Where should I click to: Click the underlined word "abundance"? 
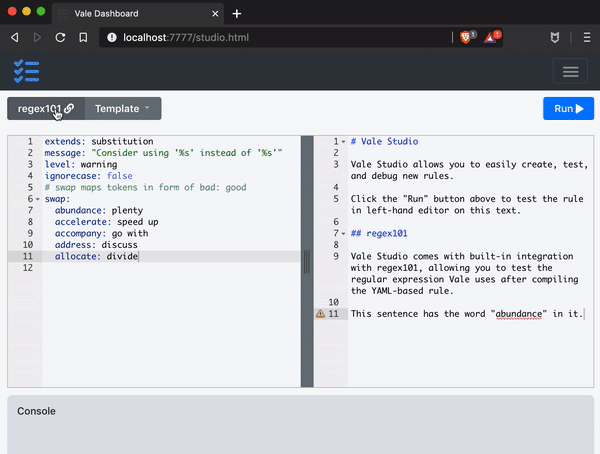518,314
